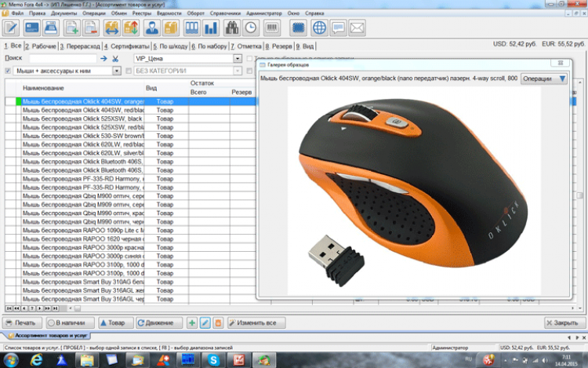
Task: Click the blue chip toolbar icon
Action: 298,28
